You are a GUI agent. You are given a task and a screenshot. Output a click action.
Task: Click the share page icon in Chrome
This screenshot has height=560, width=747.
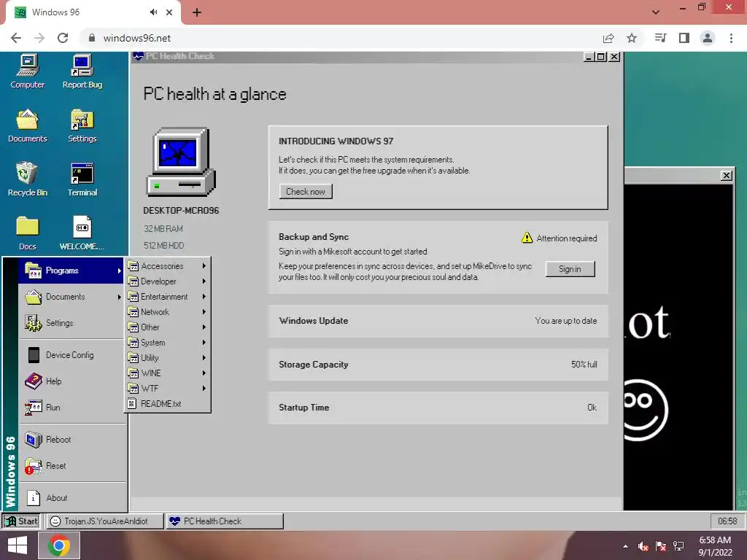click(608, 38)
